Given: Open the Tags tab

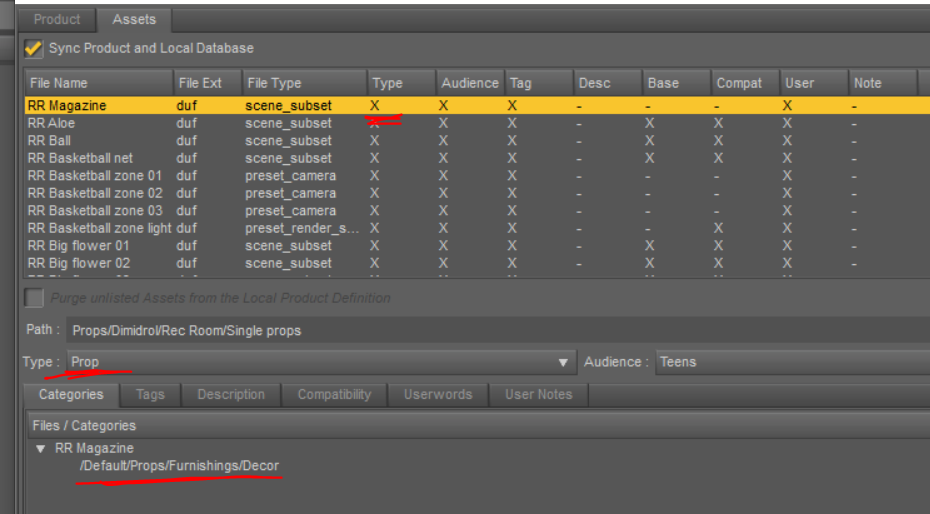Looking at the screenshot, I should coord(150,395).
